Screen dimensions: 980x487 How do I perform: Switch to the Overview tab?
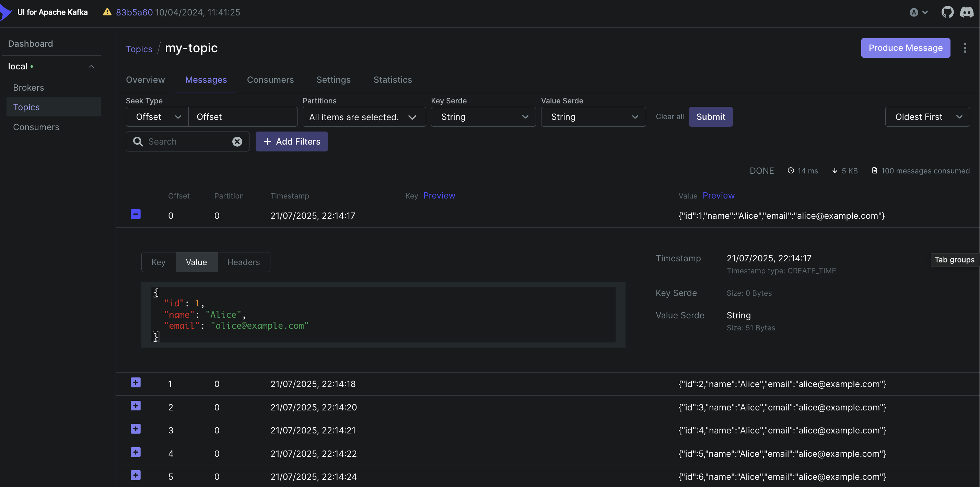(x=145, y=80)
